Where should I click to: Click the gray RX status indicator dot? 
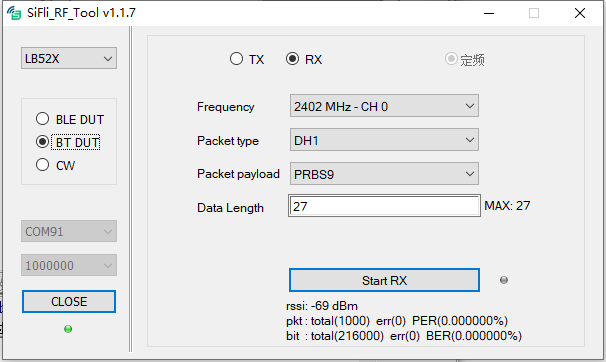(x=504, y=280)
